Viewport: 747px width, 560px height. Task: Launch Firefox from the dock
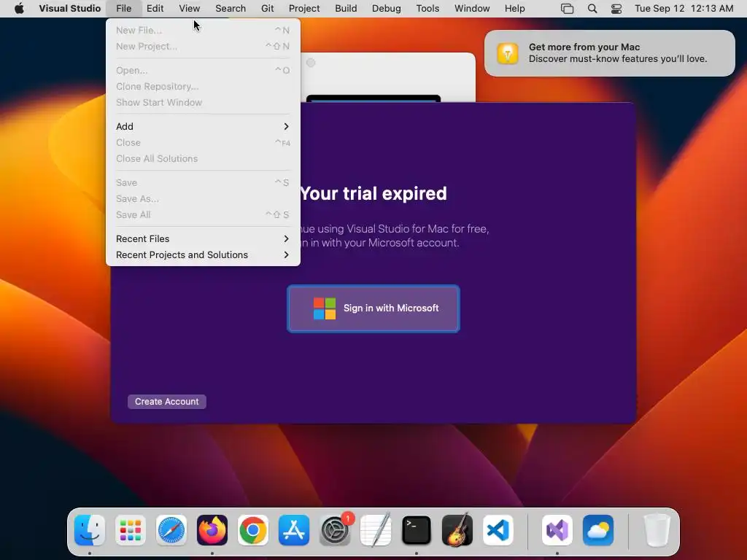tap(212, 530)
